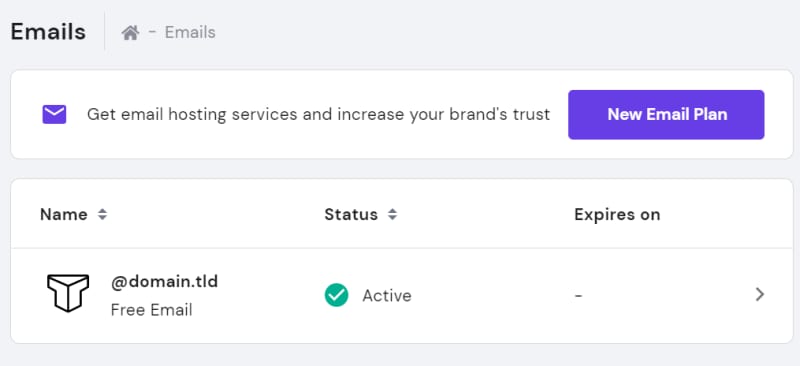Sort the list by Name arrows
Screen dimensions: 800x366
click(x=103, y=214)
